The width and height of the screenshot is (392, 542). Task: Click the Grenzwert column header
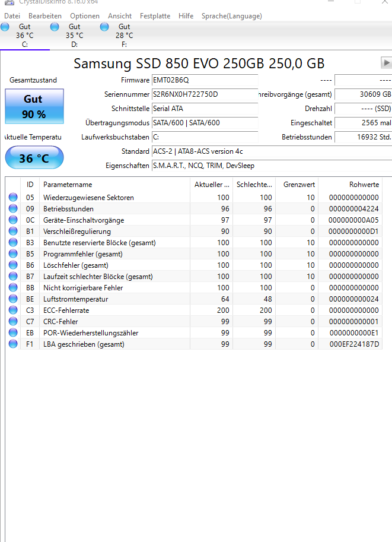coord(297,185)
